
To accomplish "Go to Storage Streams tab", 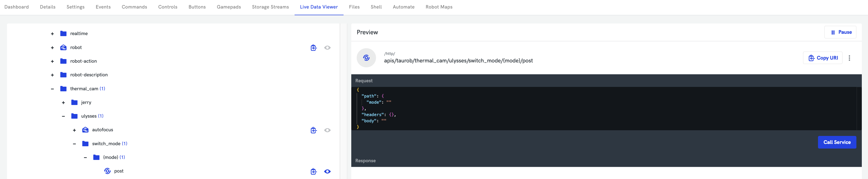I will [x=270, y=7].
